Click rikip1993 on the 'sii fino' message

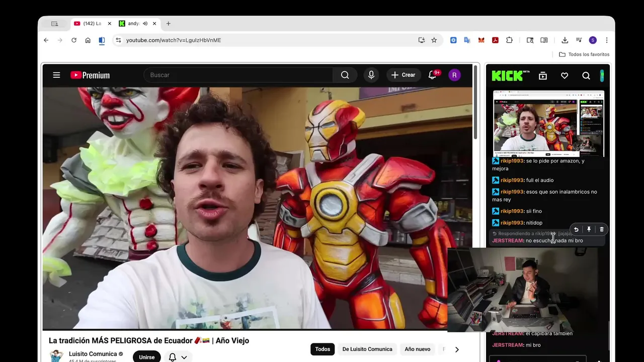tap(512, 211)
